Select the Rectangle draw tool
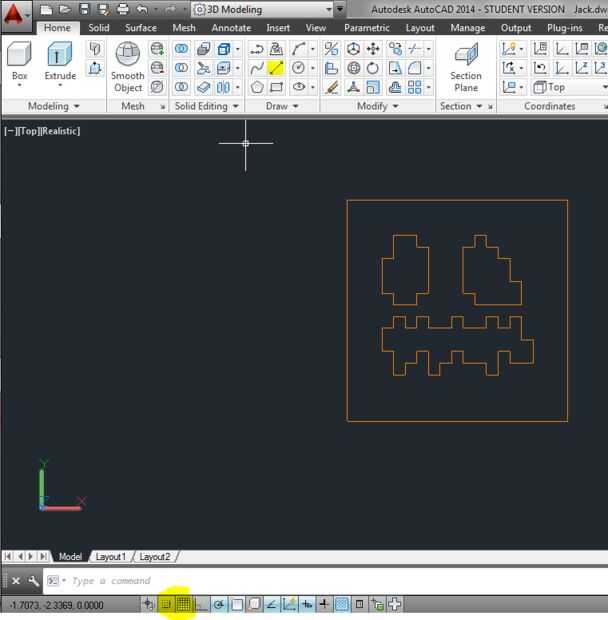The image size is (608, 620). click(x=276, y=87)
